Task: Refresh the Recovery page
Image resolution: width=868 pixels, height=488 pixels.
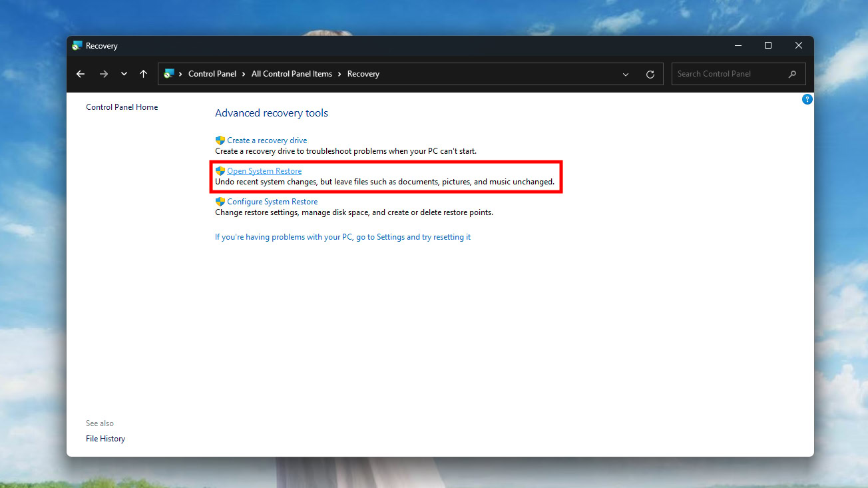Action: (x=650, y=74)
